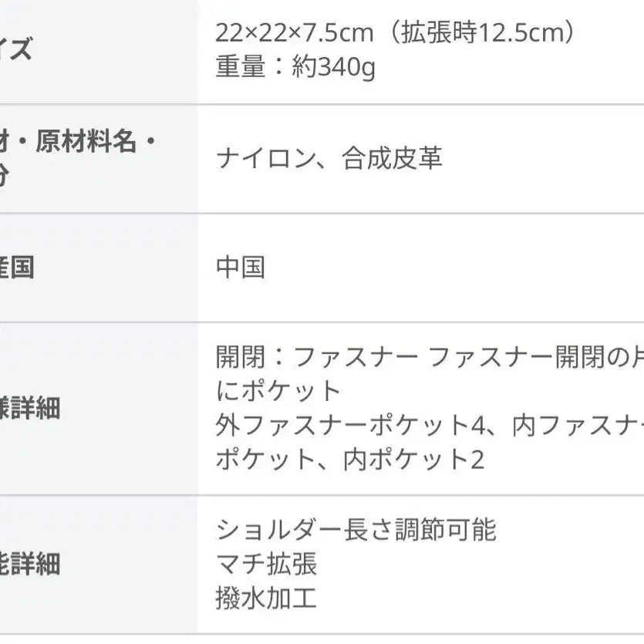Click the にポケット text line

(x=278, y=391)
